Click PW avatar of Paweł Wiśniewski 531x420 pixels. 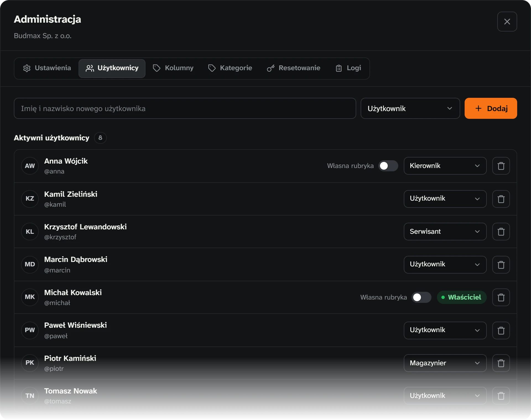tap(30, 330)
